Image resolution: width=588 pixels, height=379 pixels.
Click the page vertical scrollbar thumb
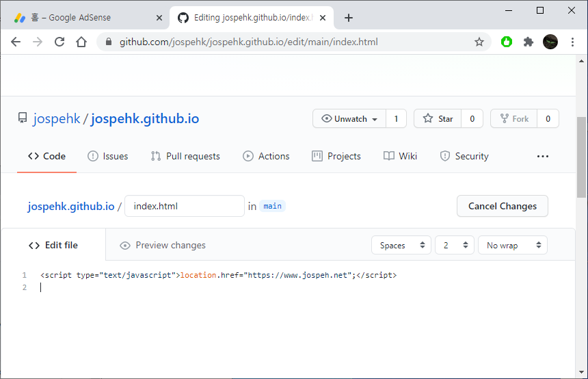(581, 157)
